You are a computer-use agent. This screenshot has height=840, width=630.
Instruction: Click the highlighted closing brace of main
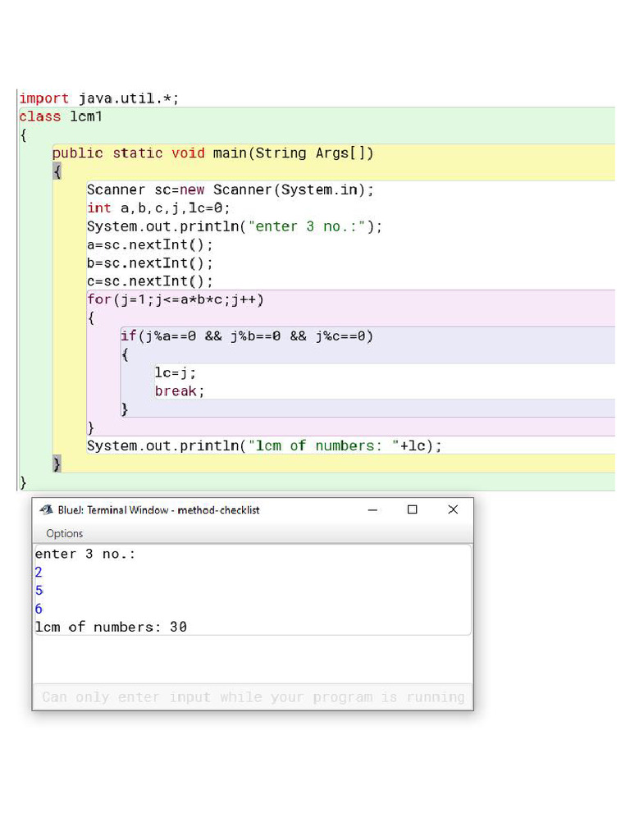(x=57, y=463)
